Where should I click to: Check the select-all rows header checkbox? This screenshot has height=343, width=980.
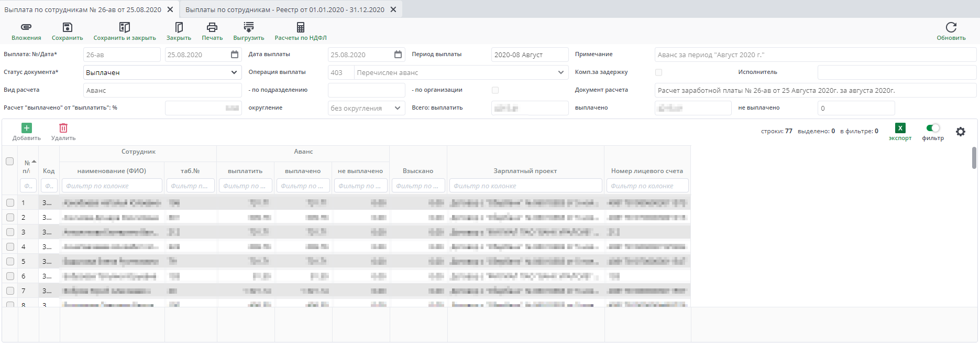click(9, 162)
